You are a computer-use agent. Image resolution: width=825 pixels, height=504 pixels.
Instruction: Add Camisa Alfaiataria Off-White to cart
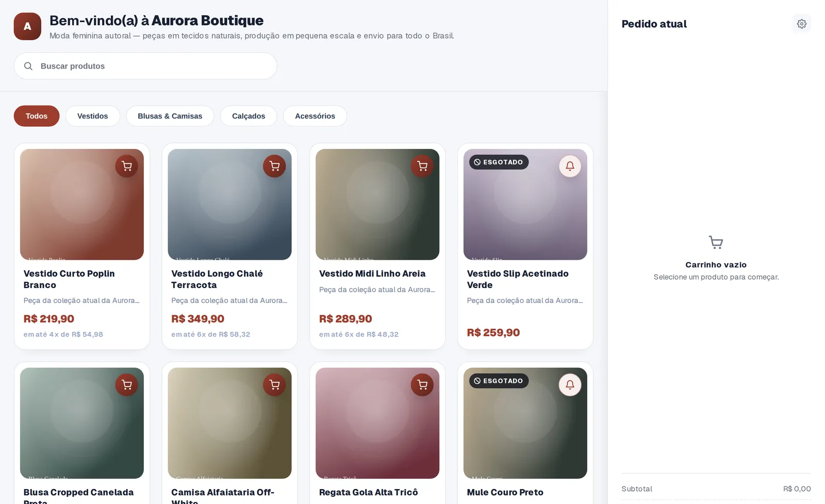(274, 384)
